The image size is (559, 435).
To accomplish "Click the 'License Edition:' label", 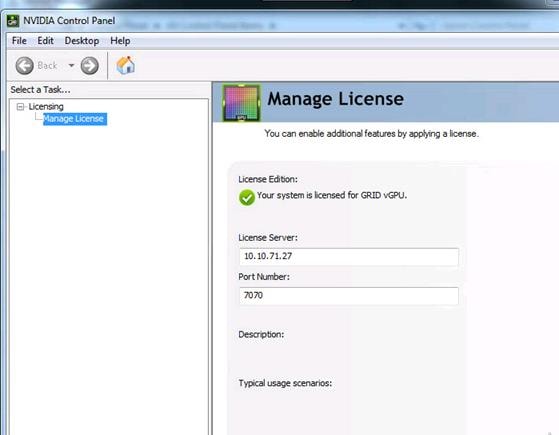I will point(268,179).
